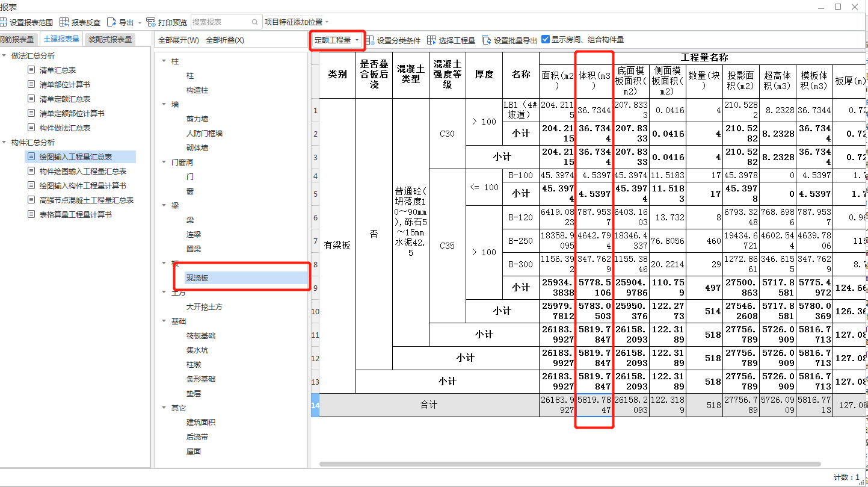This screenshot has width=868, height=487.
Task: Select 柱墩 in component tree
Action: (x=194, y=365)
